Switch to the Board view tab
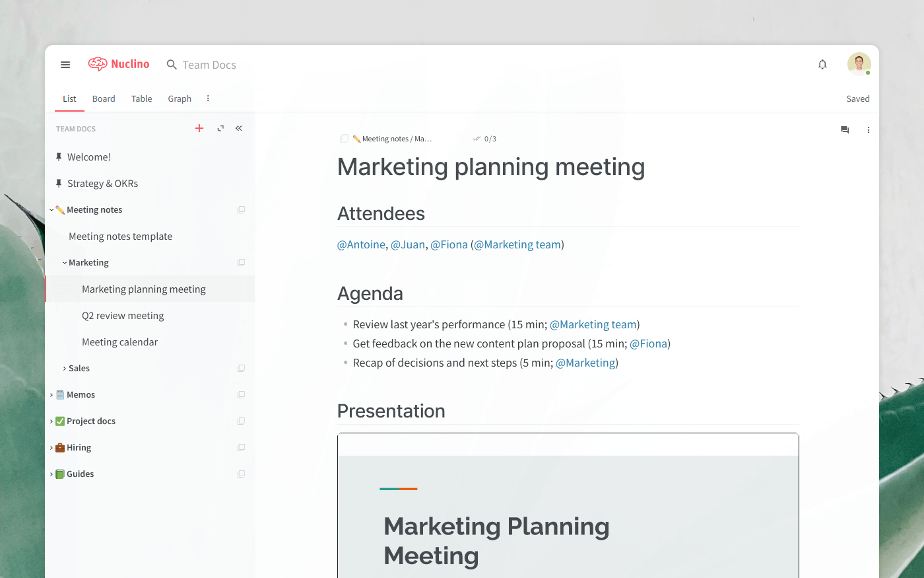The image size is (924, 578). click(104, 98)
